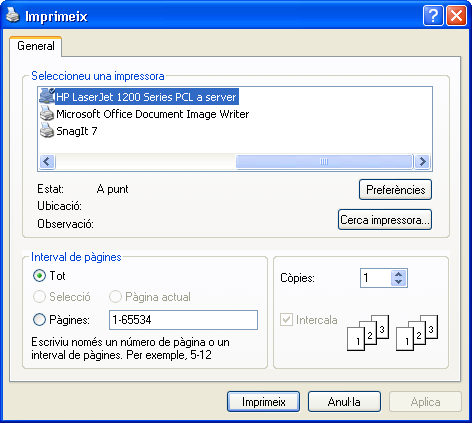This screenshot has width=472, height=423.
Task: Click the printer list left scroll arrow
Action: 47,162
